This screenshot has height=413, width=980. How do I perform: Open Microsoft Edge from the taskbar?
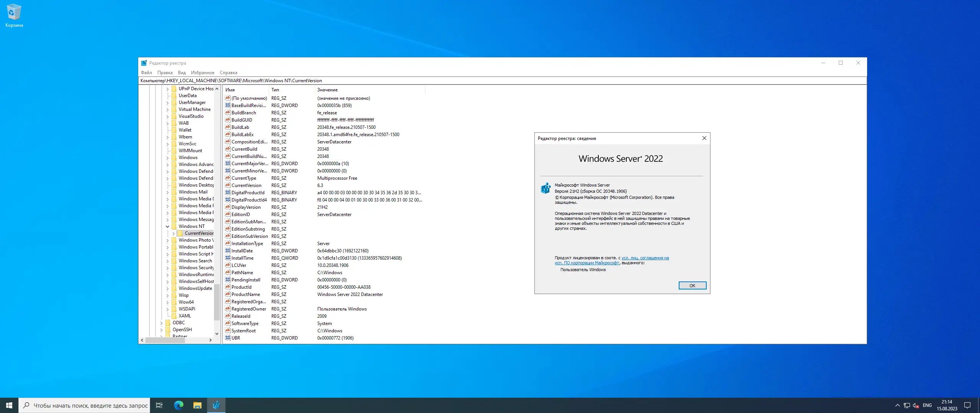(x=178, y=405)
